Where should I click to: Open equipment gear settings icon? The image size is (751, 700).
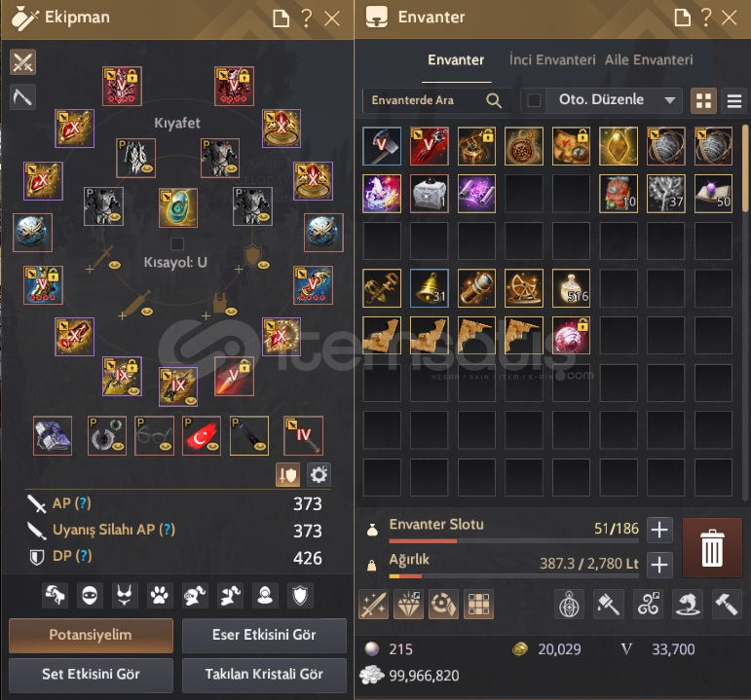coord(319,475)
